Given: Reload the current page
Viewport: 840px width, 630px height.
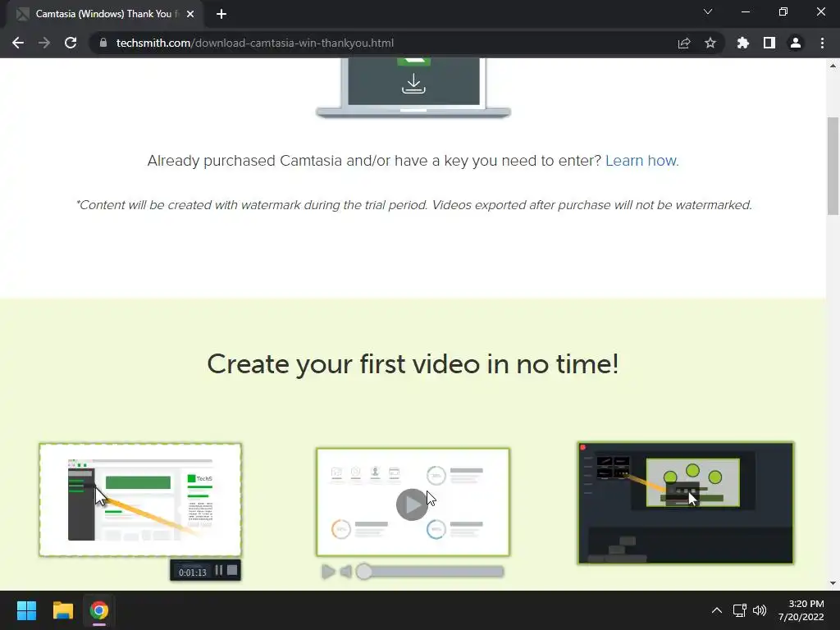Looking at the screenshot, I should pos(71,43).
